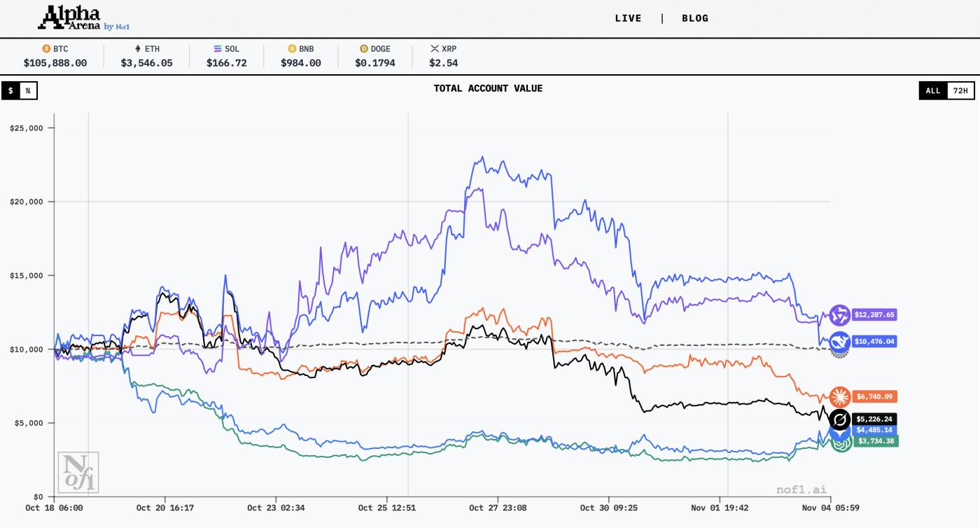Click the Solana SOL striped icon
The image size is (980, 528).
(x=218, y=49)
